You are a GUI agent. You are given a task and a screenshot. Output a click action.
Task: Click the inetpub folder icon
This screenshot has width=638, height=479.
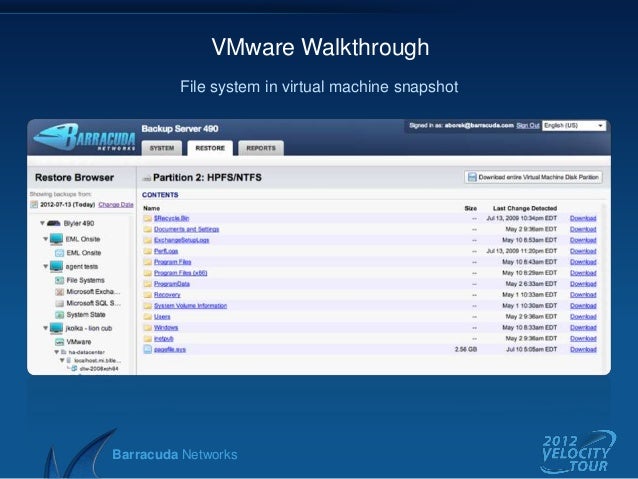click(x=148, y=339)
